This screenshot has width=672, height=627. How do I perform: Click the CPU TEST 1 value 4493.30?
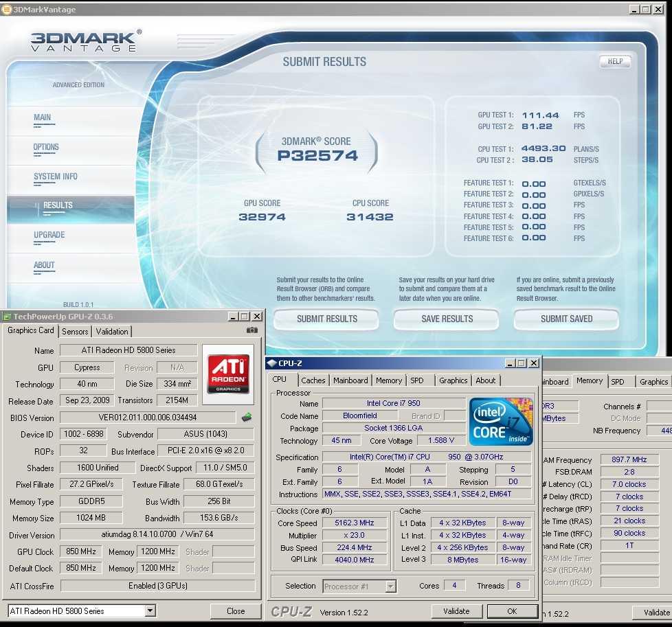coord(544,148)
